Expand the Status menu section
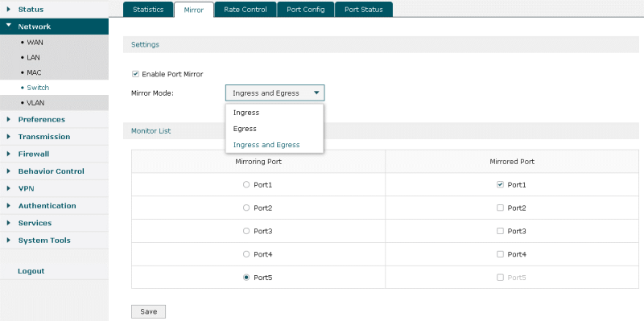 [54, 10]
